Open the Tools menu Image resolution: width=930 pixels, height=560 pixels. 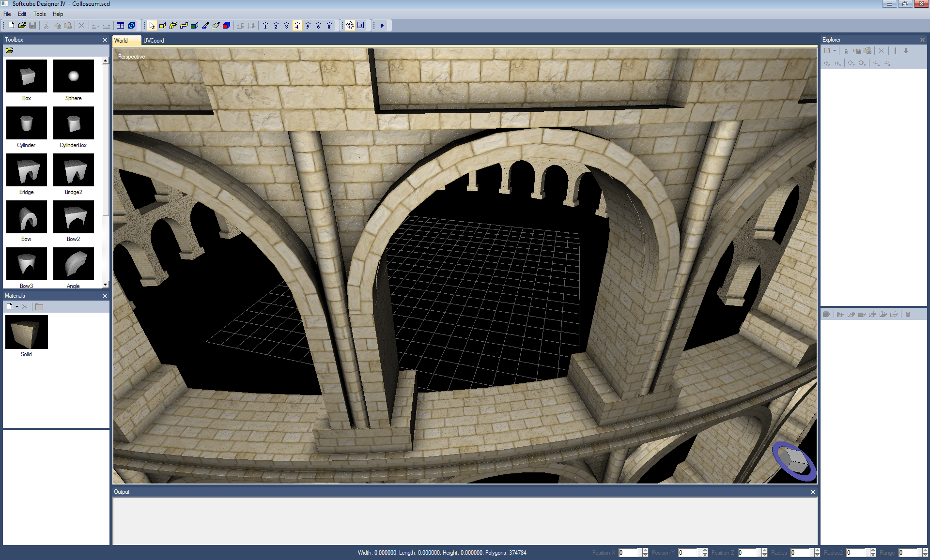point(39,14)
